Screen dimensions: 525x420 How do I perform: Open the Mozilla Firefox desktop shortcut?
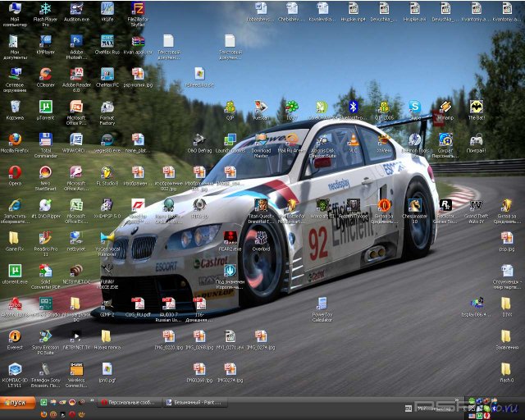click(x=14, y=139)
